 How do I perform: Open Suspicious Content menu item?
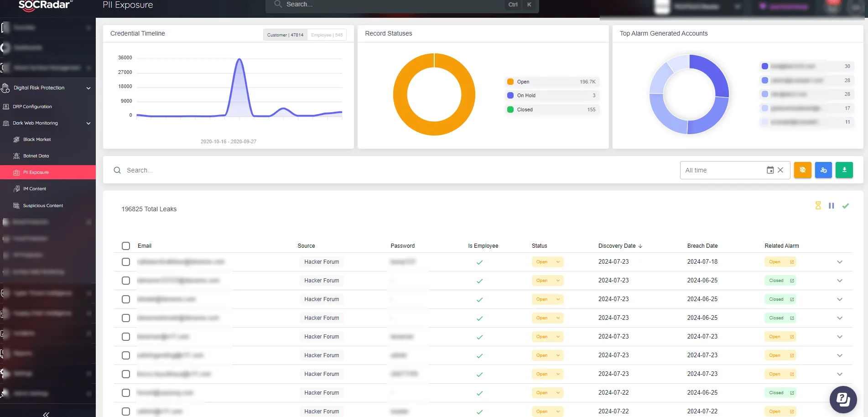[43, 206]
